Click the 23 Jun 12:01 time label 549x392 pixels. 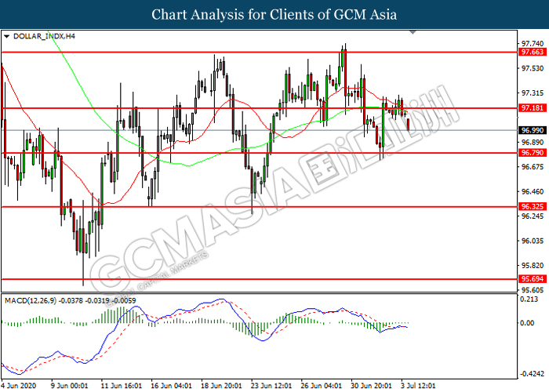pos(271,386)
